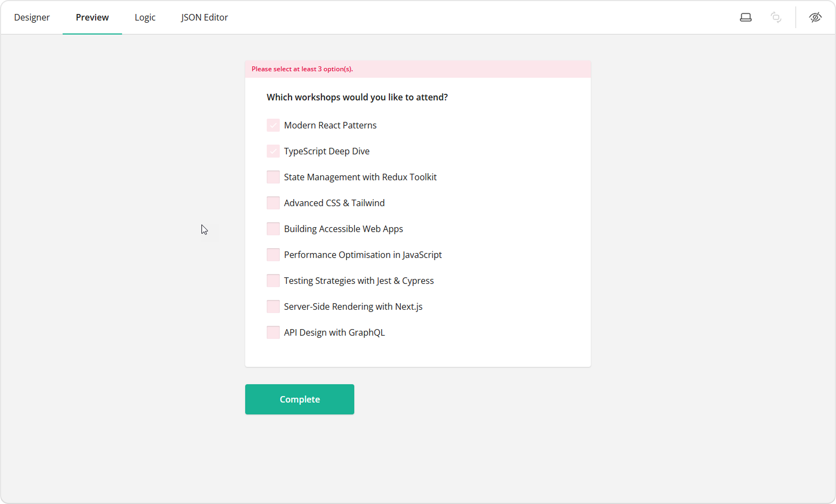Viewport: 836px width, 504px height.
Task: Switch to the Designer tab
Action: pos(32,17)
